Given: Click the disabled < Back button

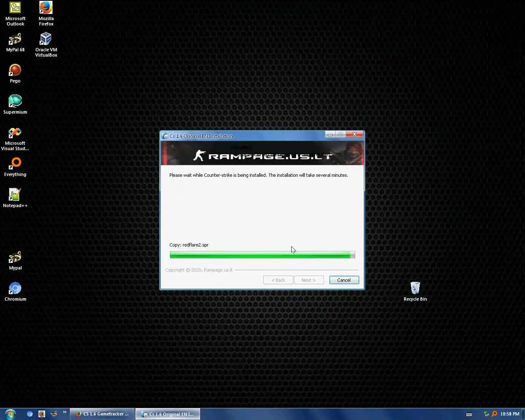Looking at the screenshot, I should coord(278,280).
